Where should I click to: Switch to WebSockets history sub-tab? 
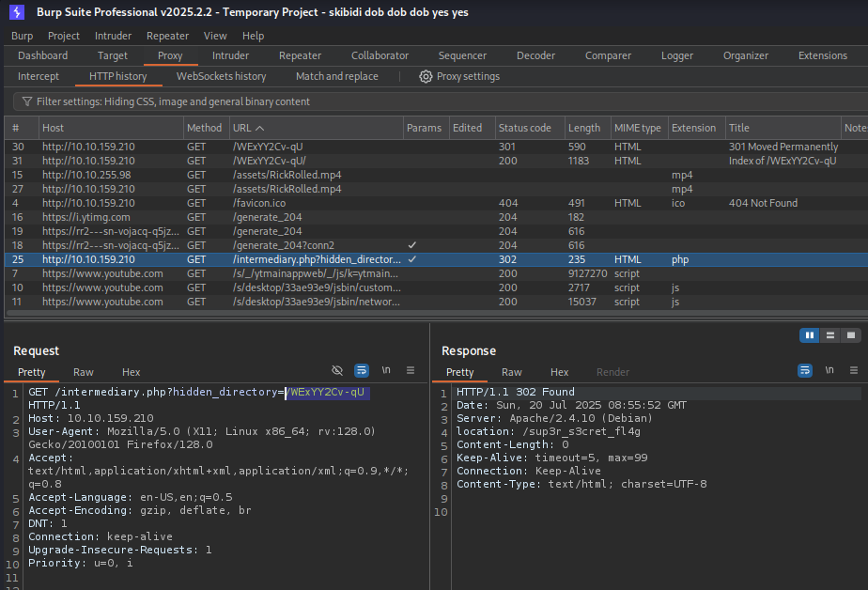(221, 76)
